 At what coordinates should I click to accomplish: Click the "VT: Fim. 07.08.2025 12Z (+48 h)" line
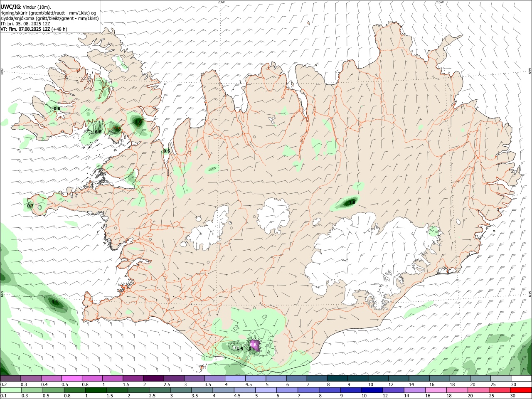(x=34, y=29)
